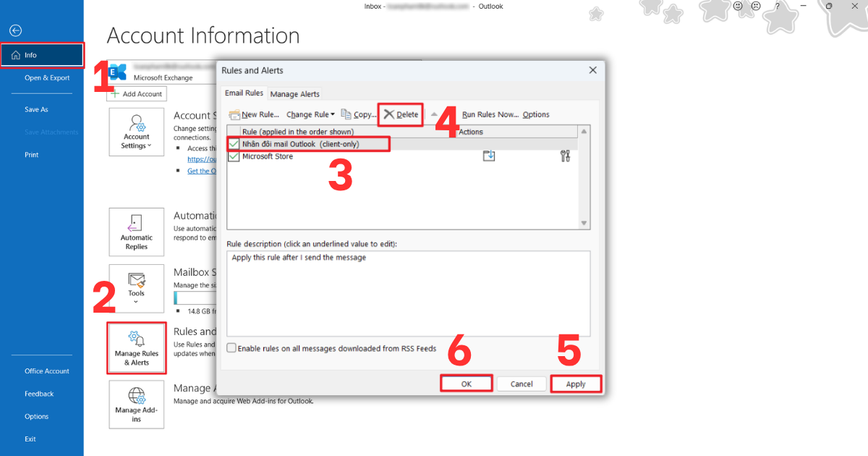Click the Microsoft Exchange account icon
The image size is (868, 456).
pyautogui.click(x=116, y=72)
